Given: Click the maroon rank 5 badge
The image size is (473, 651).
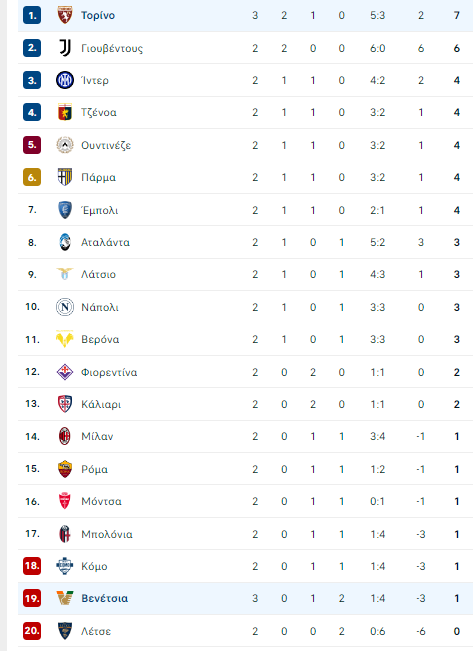Looking at the screenshot, I should [x=32, y=145].
